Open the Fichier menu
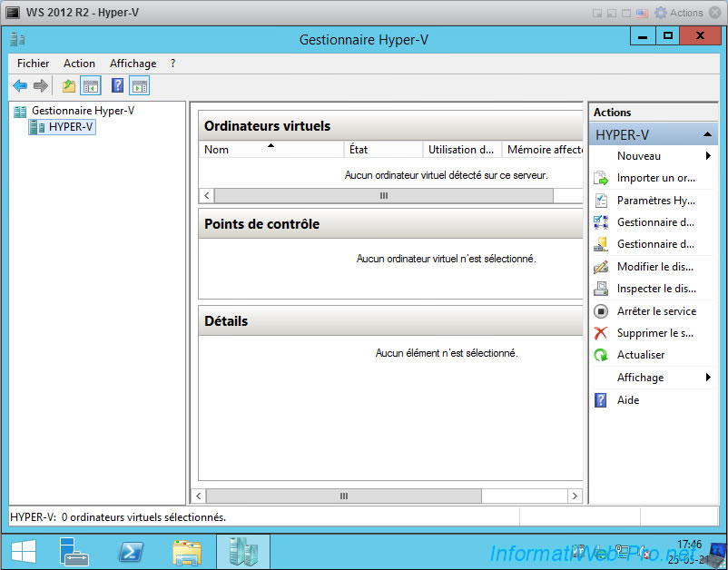Viewport: 728px width, 570px height. coord(33,64)
